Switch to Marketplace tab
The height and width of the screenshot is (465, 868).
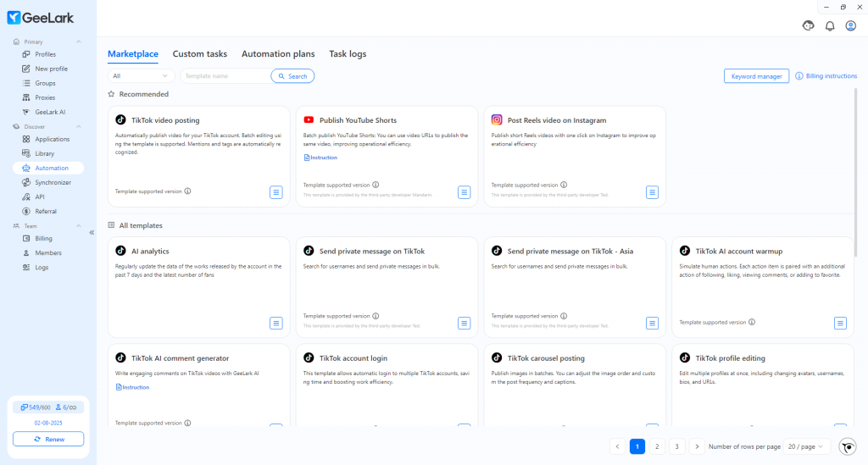point(133,53)
